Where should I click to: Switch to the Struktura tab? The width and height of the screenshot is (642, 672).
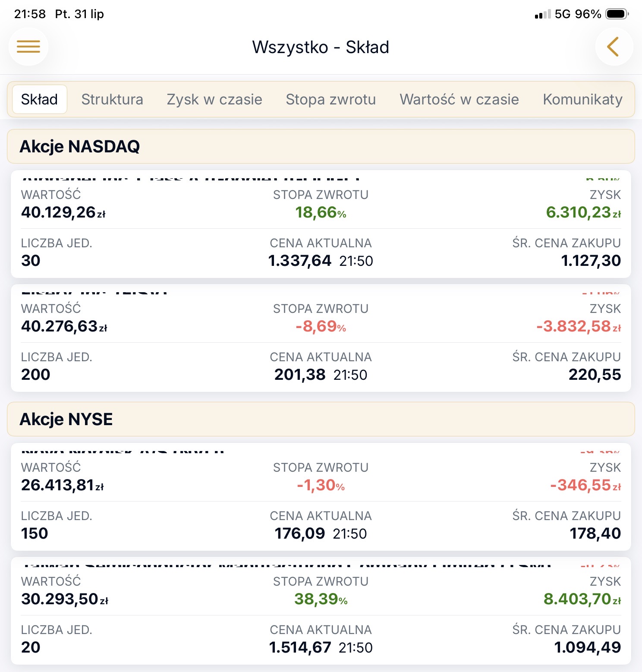[112, 99]
